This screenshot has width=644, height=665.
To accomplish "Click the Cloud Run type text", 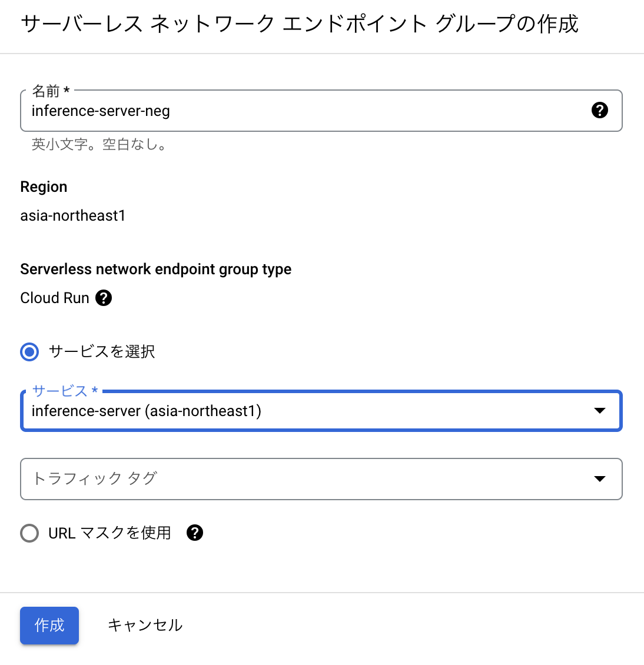I will click(x=55, y=298).
